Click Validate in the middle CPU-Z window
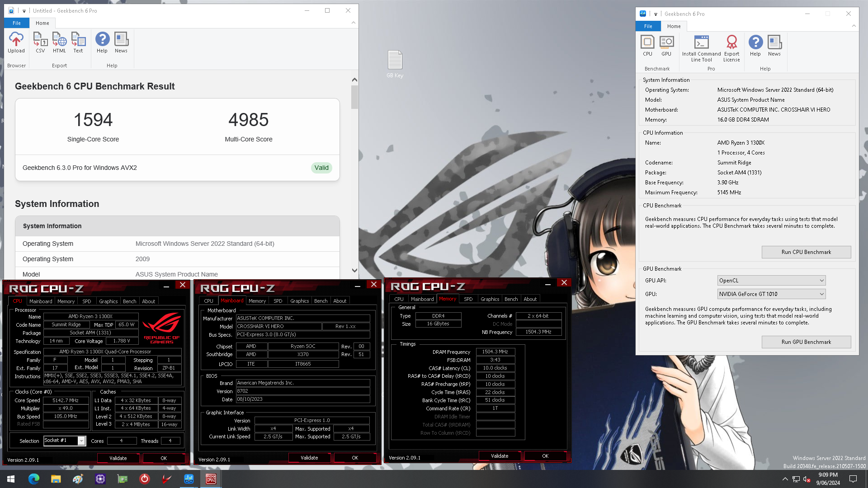The image size is (868, 488). [x=309, y=458]
